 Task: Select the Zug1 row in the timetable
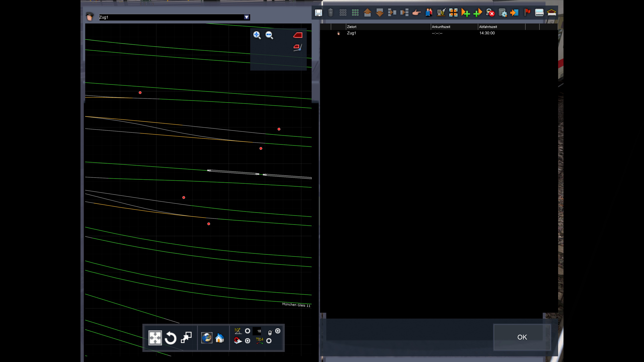pyautogui.click(x=351, y=33)
